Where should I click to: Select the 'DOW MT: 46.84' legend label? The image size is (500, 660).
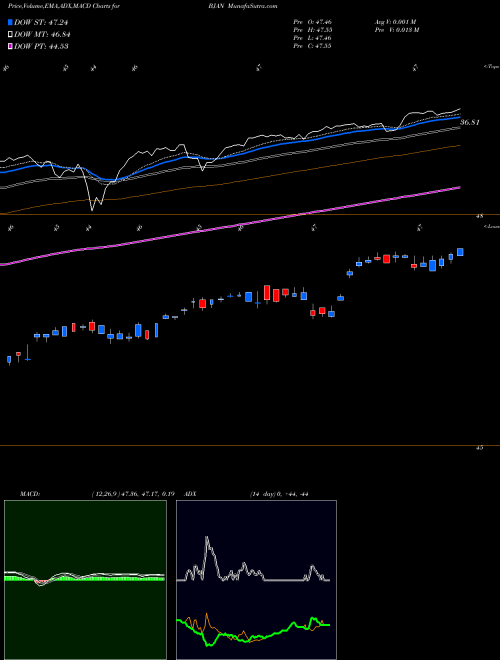click(x=41, y=35)
